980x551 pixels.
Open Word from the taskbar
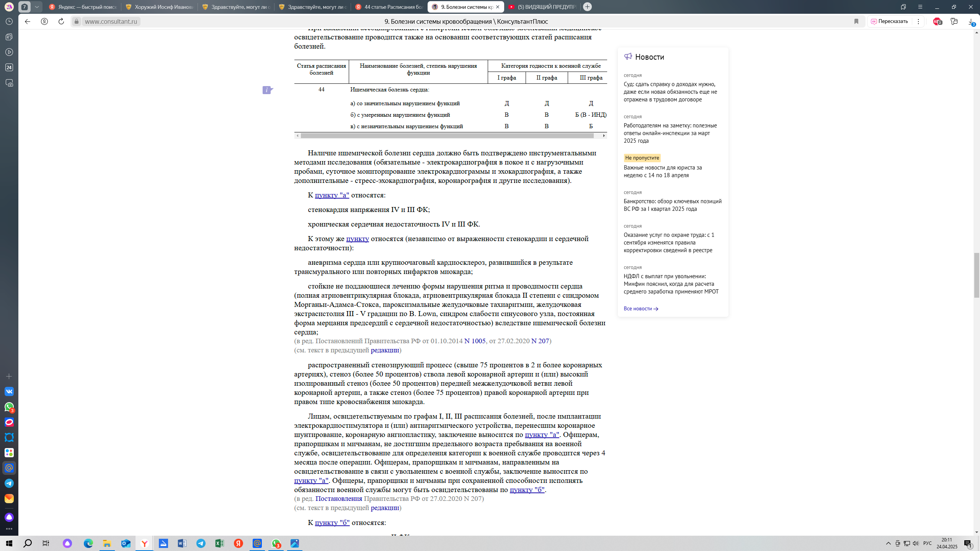point(182,543)
